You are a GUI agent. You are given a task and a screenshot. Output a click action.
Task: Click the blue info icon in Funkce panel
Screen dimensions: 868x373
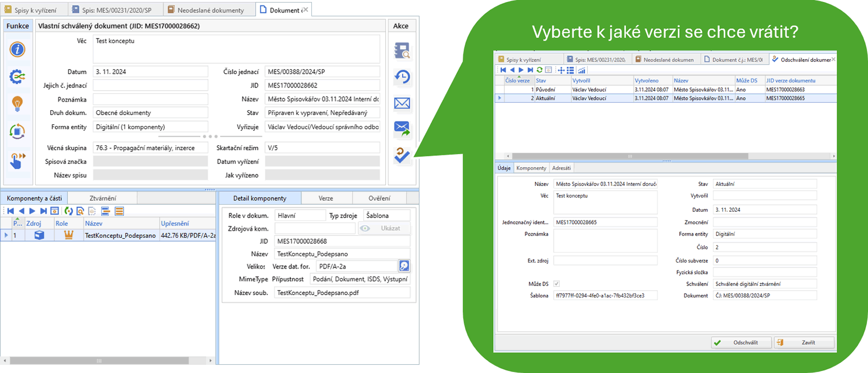17,50
